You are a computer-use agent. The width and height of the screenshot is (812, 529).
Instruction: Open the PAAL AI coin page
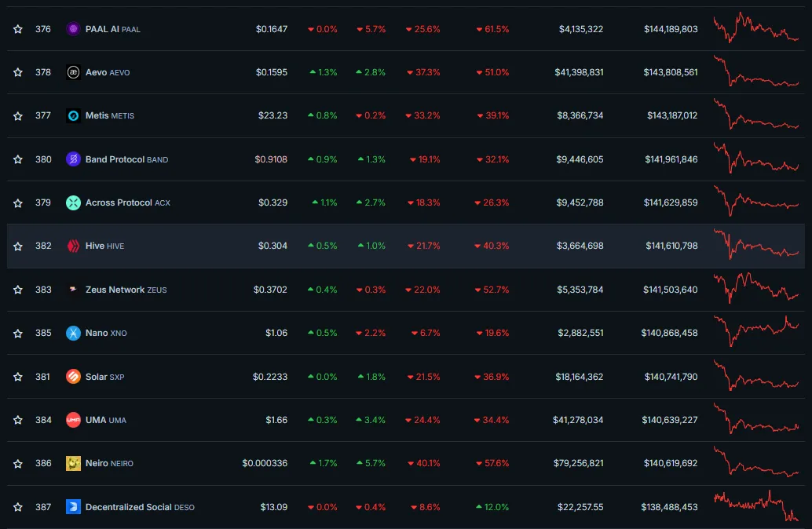(113, 29)
